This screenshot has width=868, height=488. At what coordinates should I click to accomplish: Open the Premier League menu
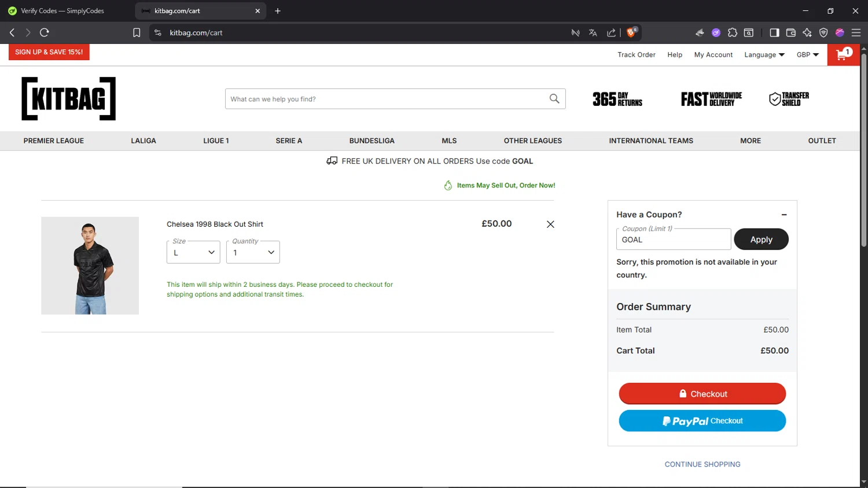click(x=54, y=141)
